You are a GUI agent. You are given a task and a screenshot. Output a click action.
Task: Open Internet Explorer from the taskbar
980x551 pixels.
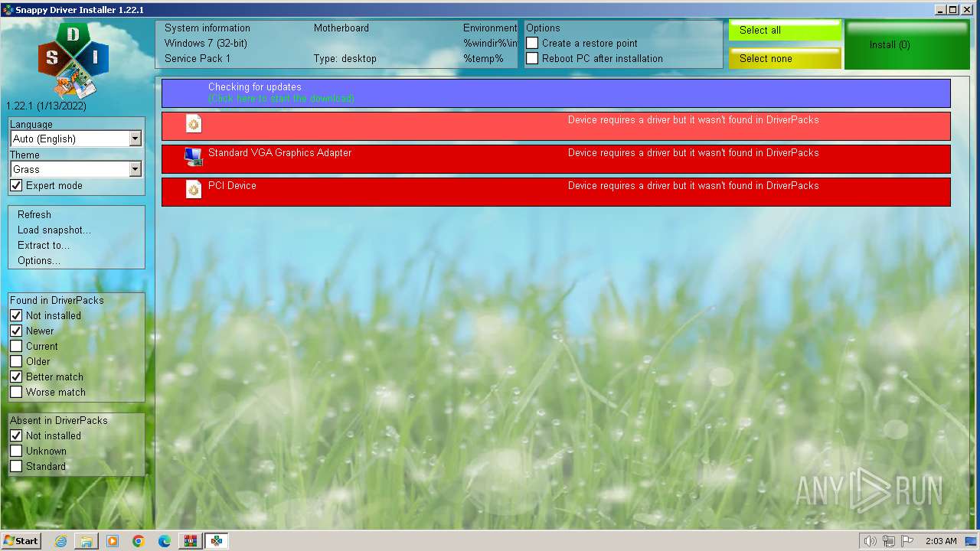click(x=61, y=541)
